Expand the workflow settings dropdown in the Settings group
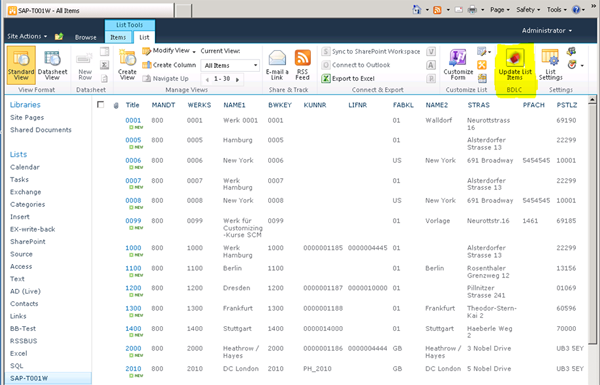Viewport: 600px width, 385px height. (582, 65)
